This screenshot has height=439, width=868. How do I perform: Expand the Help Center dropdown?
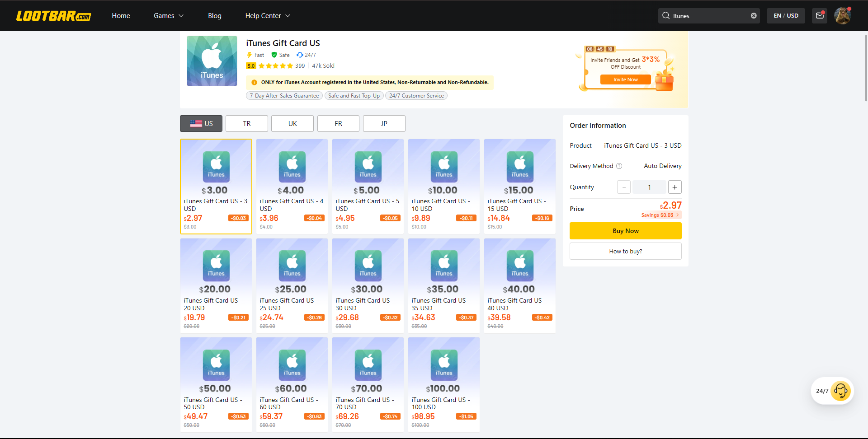(268, 16)
